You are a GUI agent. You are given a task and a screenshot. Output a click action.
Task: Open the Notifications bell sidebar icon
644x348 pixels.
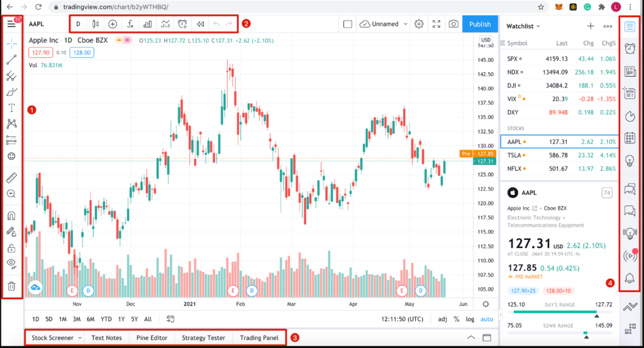pyautogui.click(x=630, y=278)
